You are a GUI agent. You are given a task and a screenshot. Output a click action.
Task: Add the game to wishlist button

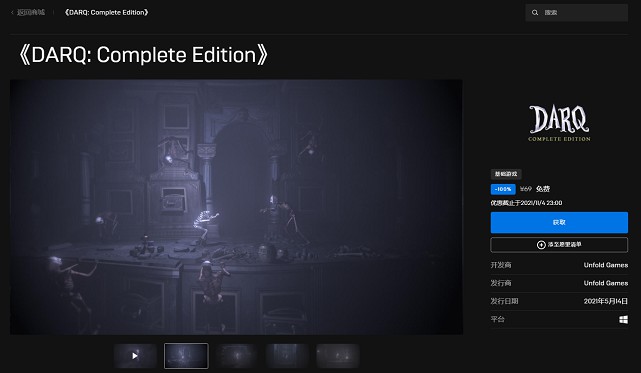coord(559,245)
